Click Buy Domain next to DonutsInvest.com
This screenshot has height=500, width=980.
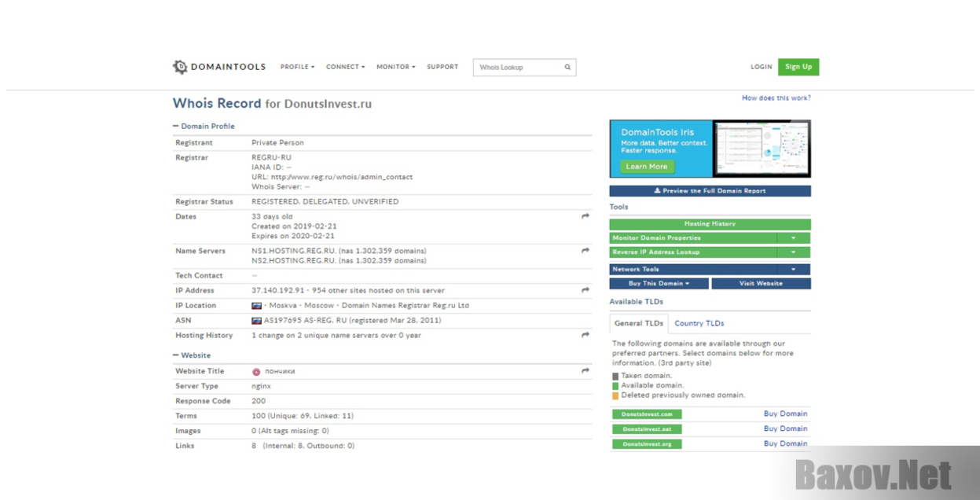786,414
